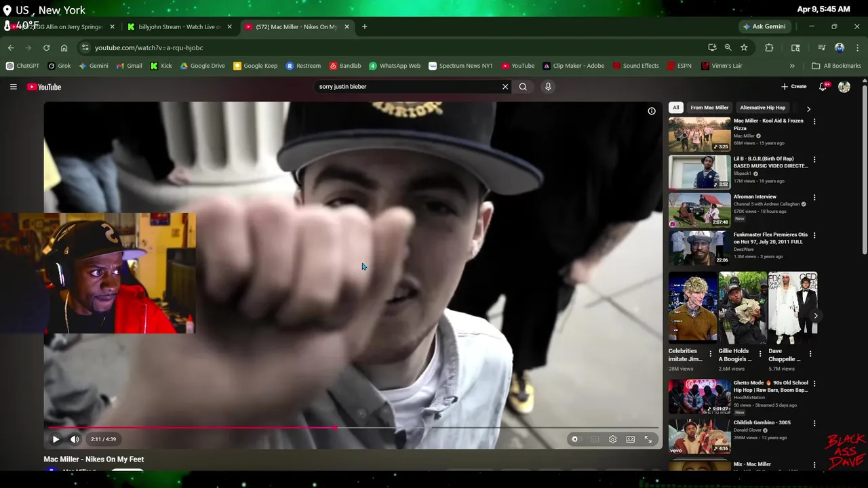Close the Mac Miller browser tab
868x488 pixels.
(347, 27)
